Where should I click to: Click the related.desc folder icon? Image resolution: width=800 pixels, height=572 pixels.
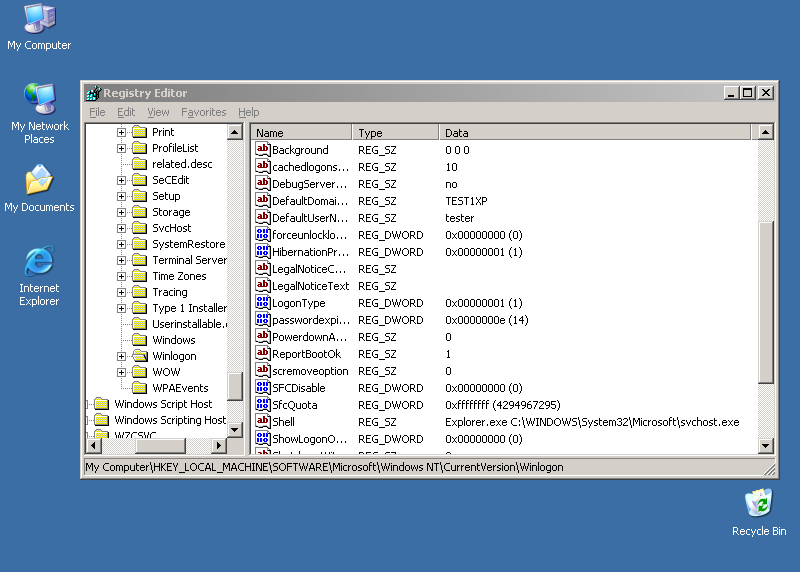click(x=140, y=164)
